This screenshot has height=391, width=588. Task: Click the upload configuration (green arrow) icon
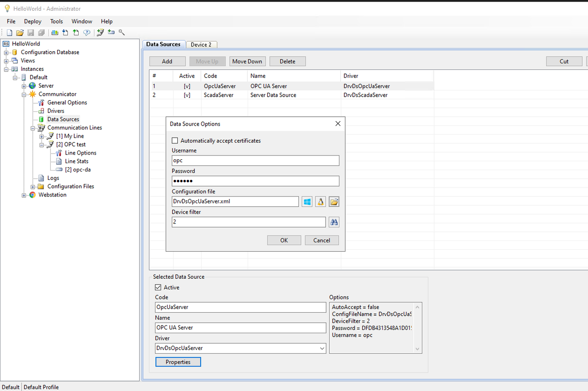[x=76, y=33]
